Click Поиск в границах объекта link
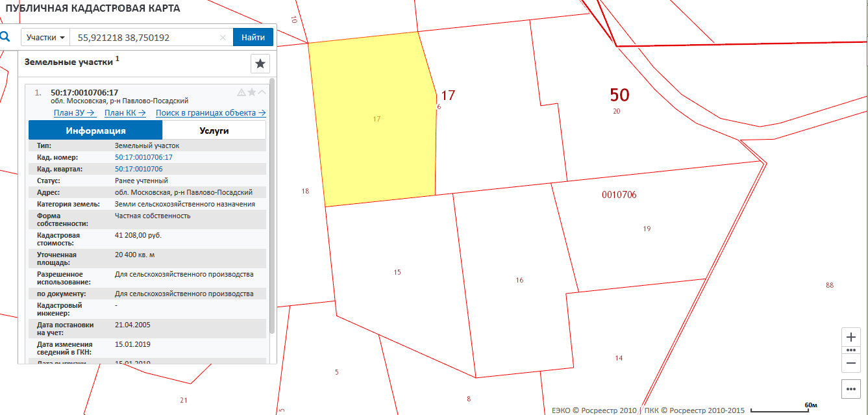 210,113
